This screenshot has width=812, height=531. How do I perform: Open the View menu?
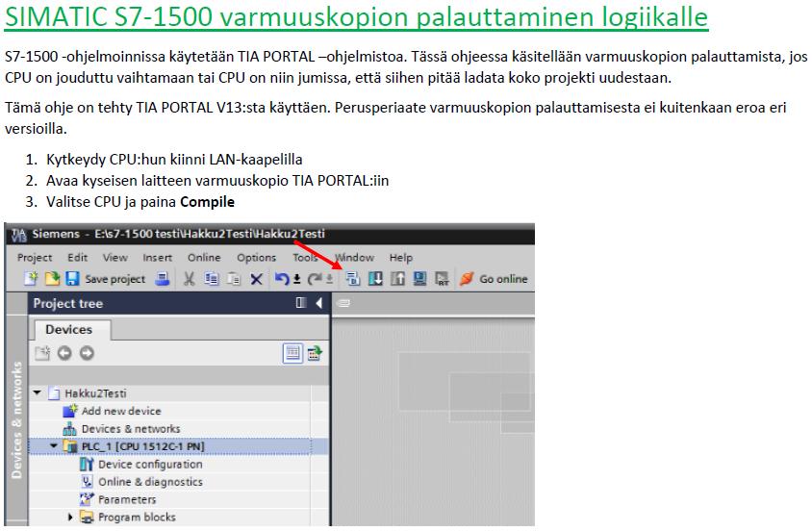114,257
